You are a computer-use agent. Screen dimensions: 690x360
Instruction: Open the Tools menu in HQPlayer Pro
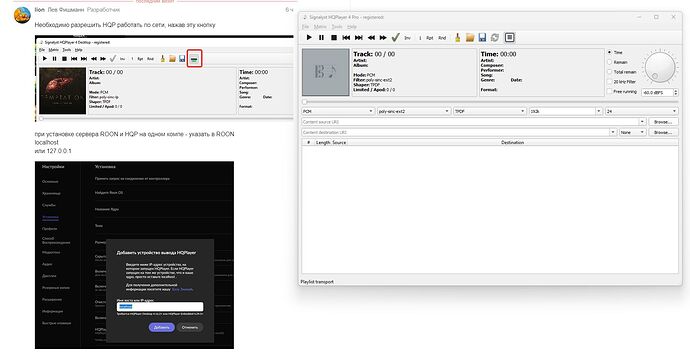click(x=337, y=27)
